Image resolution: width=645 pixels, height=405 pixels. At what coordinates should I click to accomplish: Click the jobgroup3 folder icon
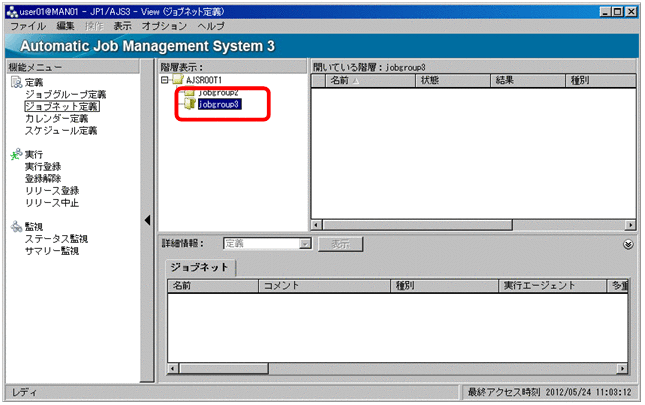[x=190, y=104]
